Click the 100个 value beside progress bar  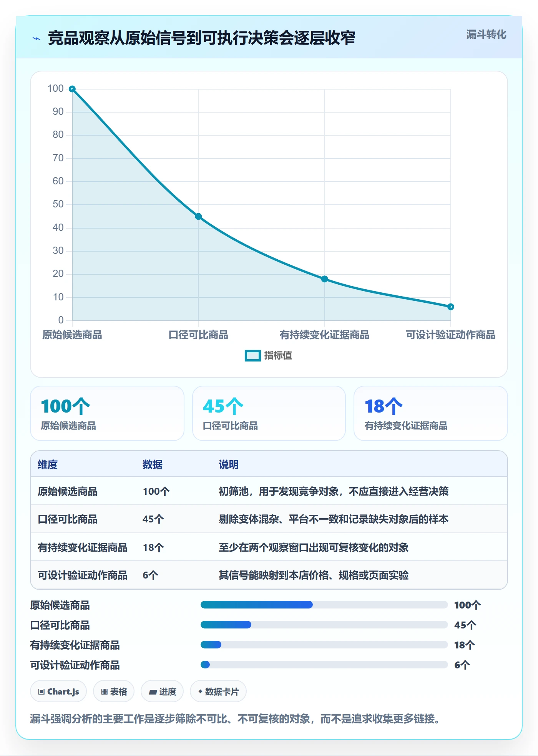click(468, 605)
